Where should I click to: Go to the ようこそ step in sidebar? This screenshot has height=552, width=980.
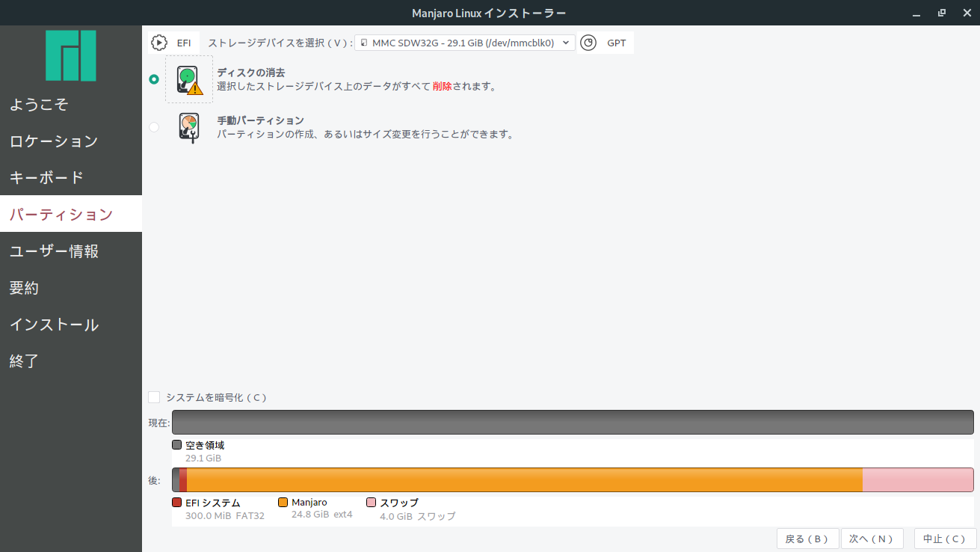71,104
